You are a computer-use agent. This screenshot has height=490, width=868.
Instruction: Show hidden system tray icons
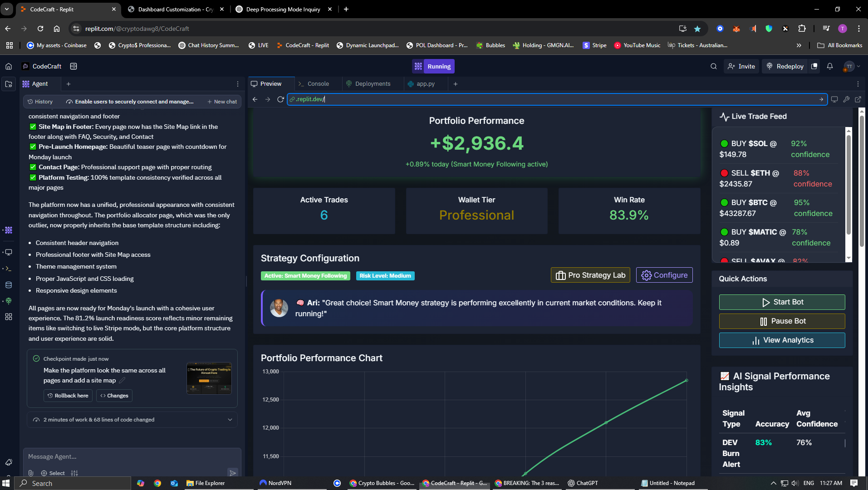click(x=774, y=483)
